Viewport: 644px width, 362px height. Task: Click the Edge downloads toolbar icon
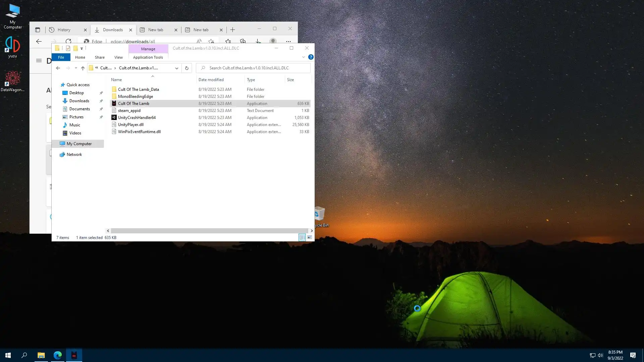258,41
